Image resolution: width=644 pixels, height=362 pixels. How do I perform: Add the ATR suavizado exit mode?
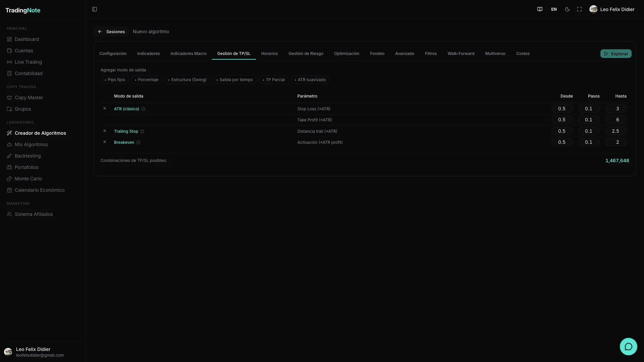[x=310, y=80]
